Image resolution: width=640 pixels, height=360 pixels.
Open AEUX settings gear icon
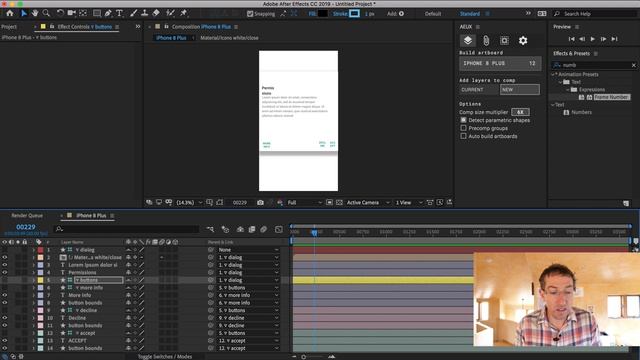(x=523, y=40)
